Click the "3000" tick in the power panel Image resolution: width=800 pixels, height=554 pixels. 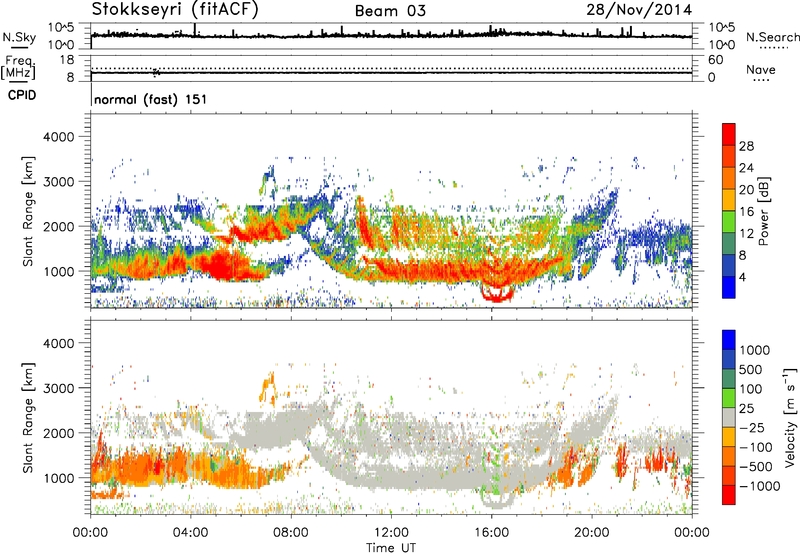[x=58, y=182]
